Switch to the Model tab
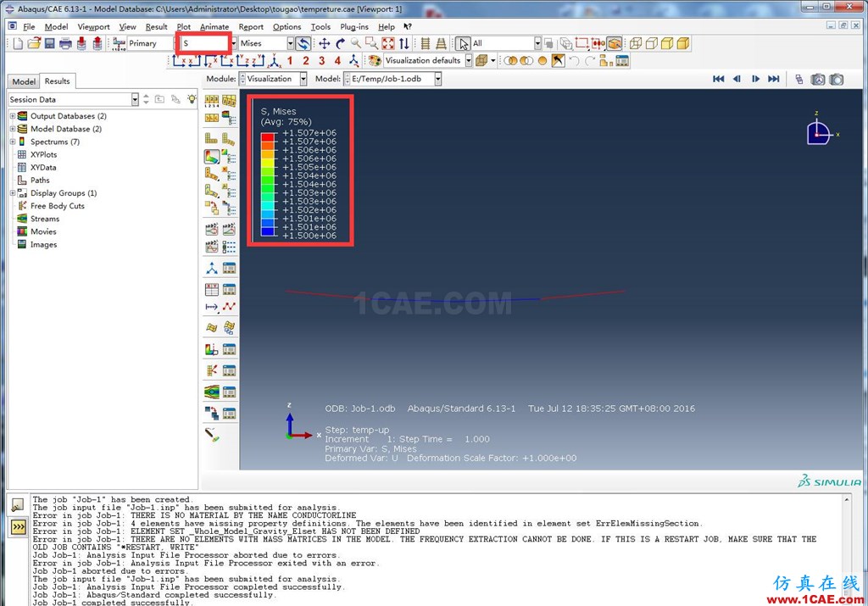 24,81
